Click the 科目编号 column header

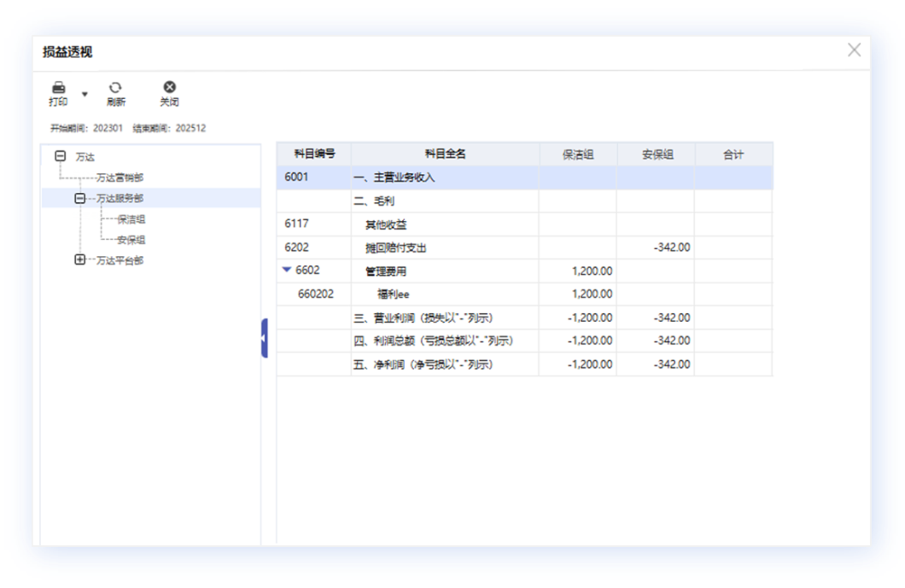[x=314, y=154]
